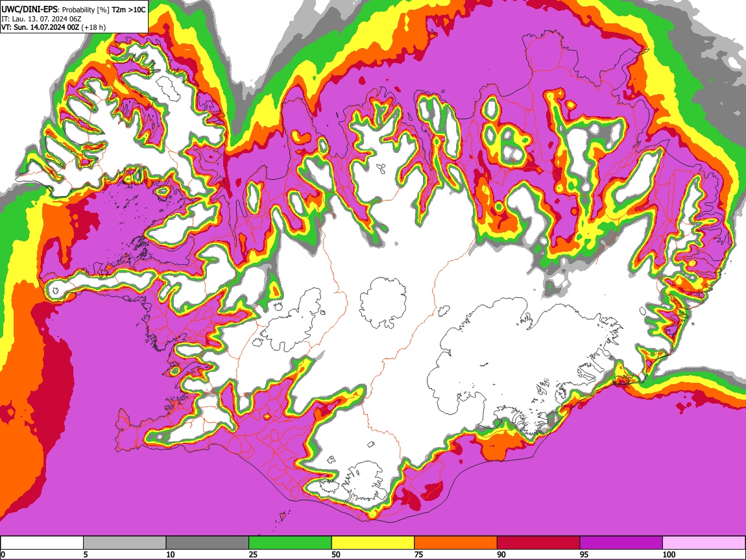The image size is (746, 560).
Task: Click the white 0–5% legend swatch
Action: coord(42,543)
